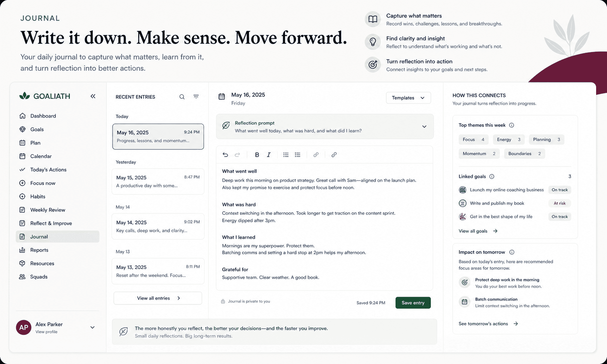607x364 pixels.
Task: Click the coaching business goal icon
Action: pos(463,190)
